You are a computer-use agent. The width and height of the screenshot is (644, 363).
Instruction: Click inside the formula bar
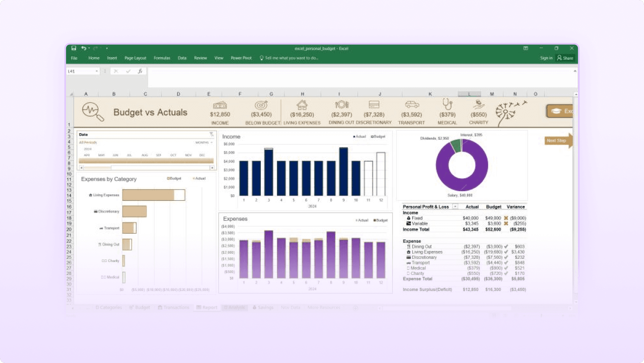click(x=360, y=77)
